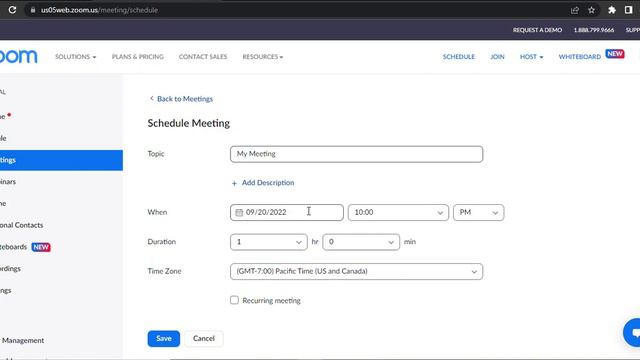Viewport: 640px width, 360px height.
Task: Open the duration hours dropdown
Action: [x=269, y=242]
